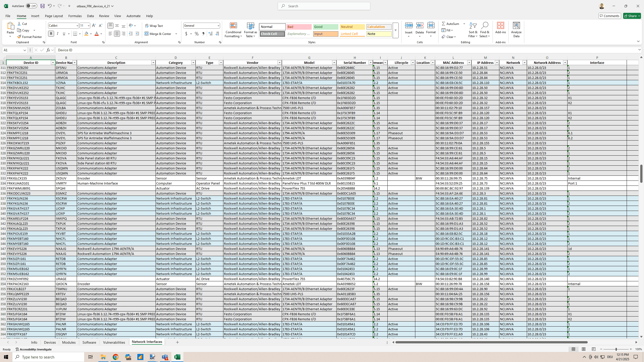Apply percent style number format
644x362 pixels.
point(197,34)
